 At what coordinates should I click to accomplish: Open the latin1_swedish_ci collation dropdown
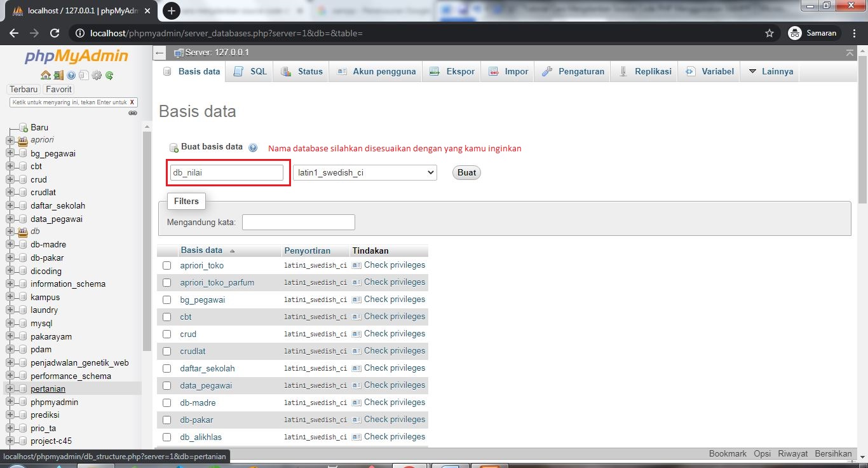coord(364,172)
